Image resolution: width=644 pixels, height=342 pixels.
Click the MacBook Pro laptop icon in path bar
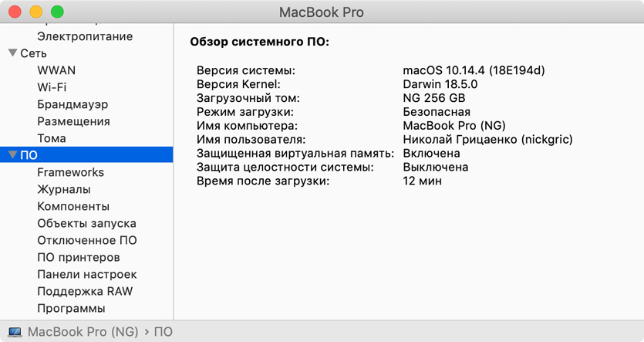pos(15,332)
